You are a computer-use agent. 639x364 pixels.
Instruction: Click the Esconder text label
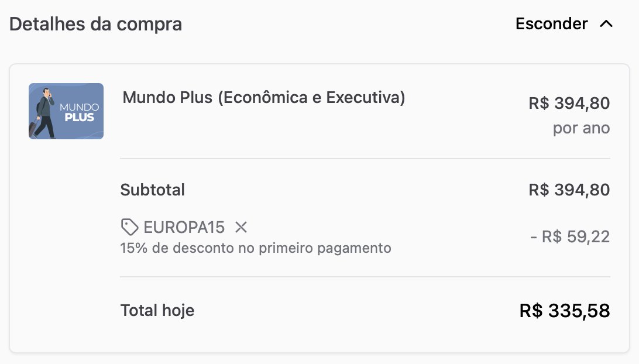click(551, 23)
